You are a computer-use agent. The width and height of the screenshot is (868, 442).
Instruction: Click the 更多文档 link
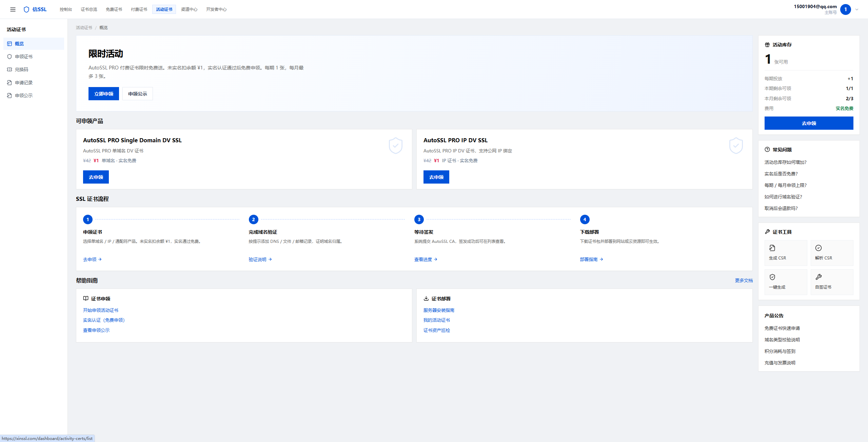pyautogui.click(x=744, y=280)
